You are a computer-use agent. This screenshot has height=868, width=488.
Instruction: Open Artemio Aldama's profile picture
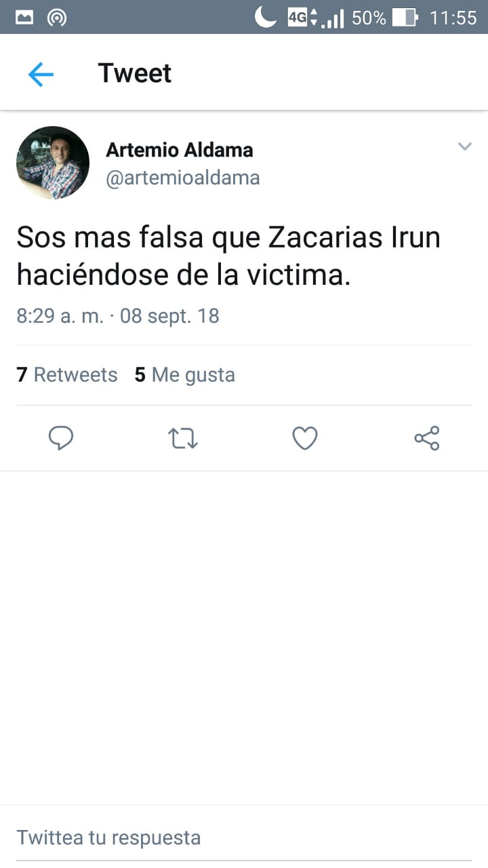click(53, 163)
